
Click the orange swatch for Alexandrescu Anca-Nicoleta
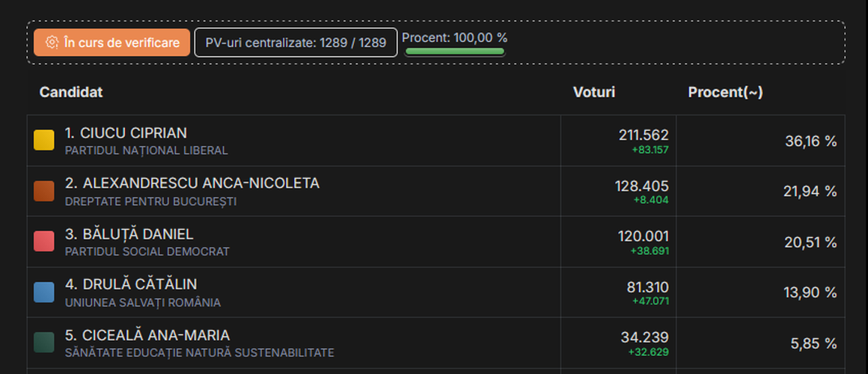click(44, 191)
